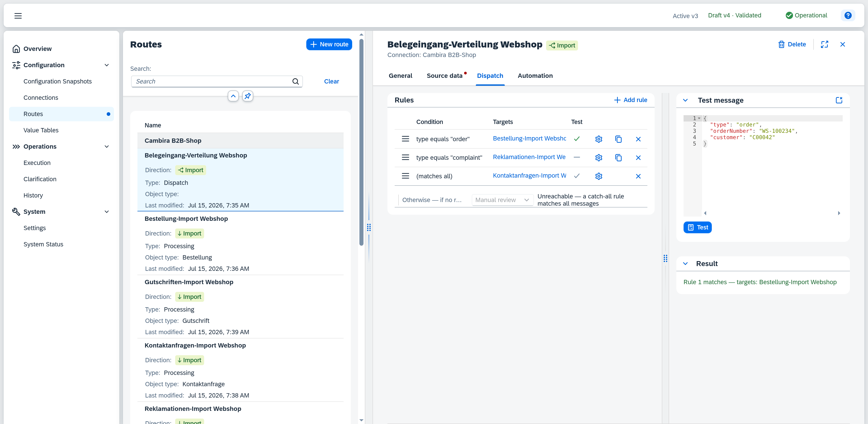
Task: Grab the drag handle of the "complaint" rule
Action: pyautogui.click(x=405, y=157)
